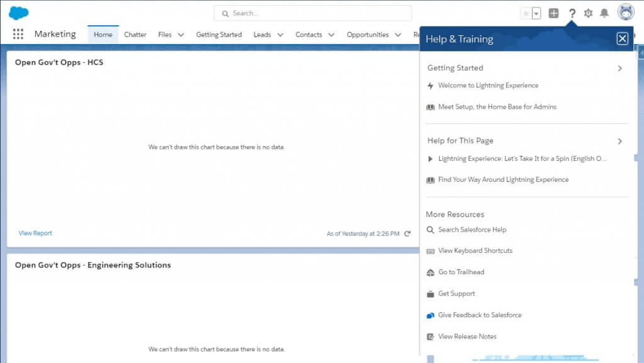Open the App Launcher grid icon

(x=18, y=34)
